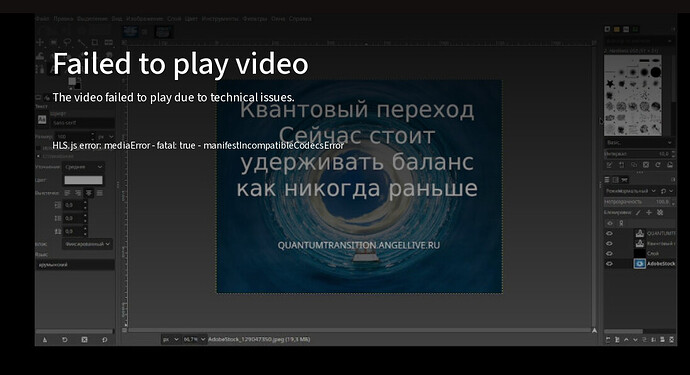The image size is (690, 375).
Task: Select the star shaped brush
Action: 610,84
